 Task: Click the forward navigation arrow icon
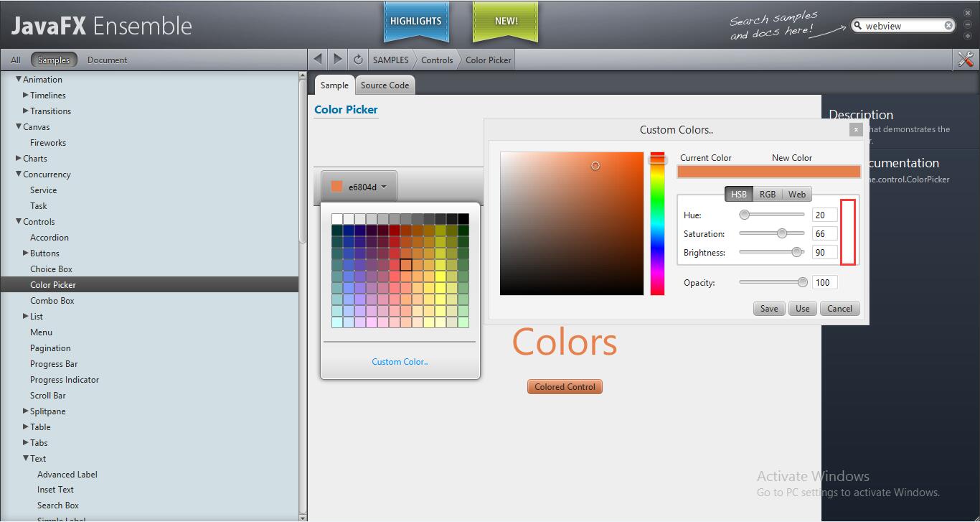point(338,60)
